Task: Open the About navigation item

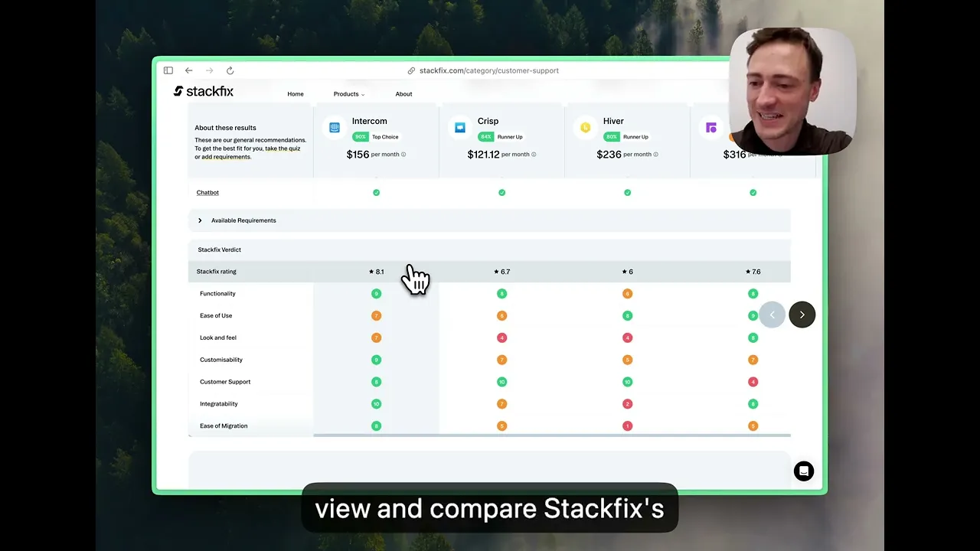Action: tap(403, 94)
